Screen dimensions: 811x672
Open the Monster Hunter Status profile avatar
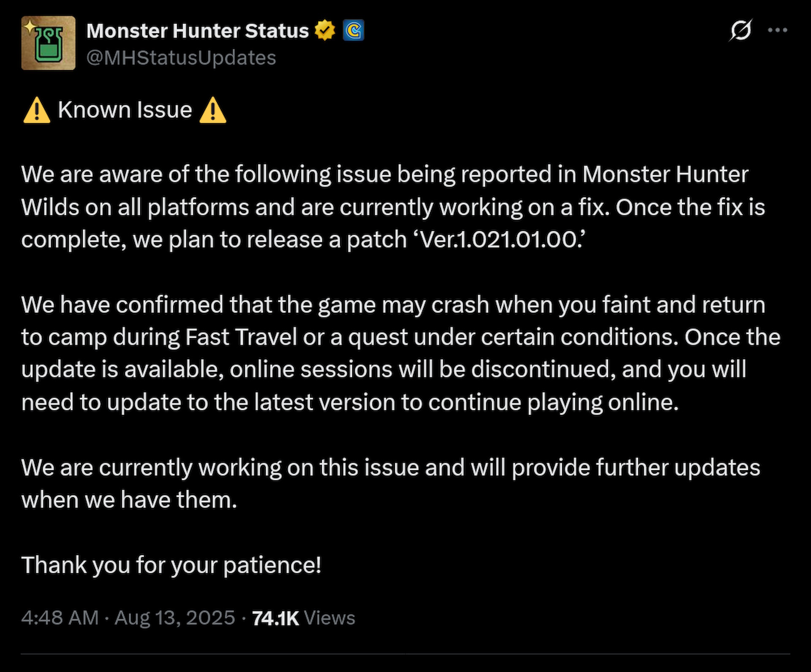coord(48,42)
